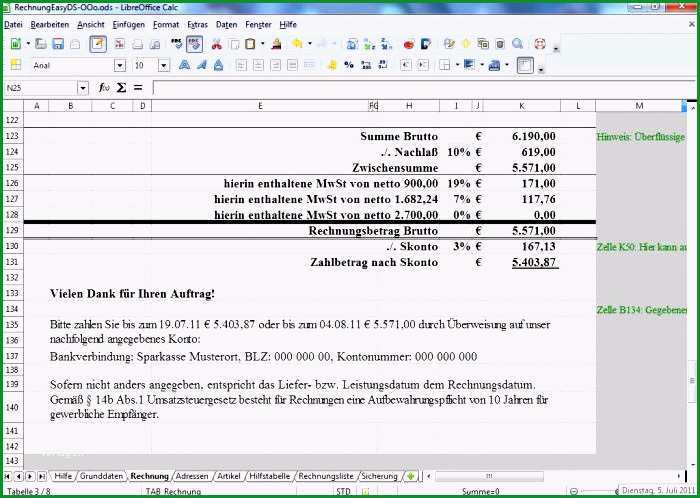Click the Open file icon

(41, 44)
